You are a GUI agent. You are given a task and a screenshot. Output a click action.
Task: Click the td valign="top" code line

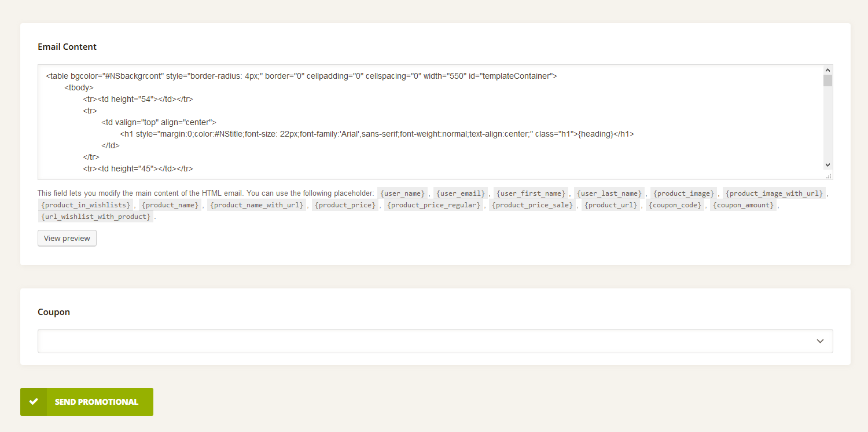(x=159, y=122)
